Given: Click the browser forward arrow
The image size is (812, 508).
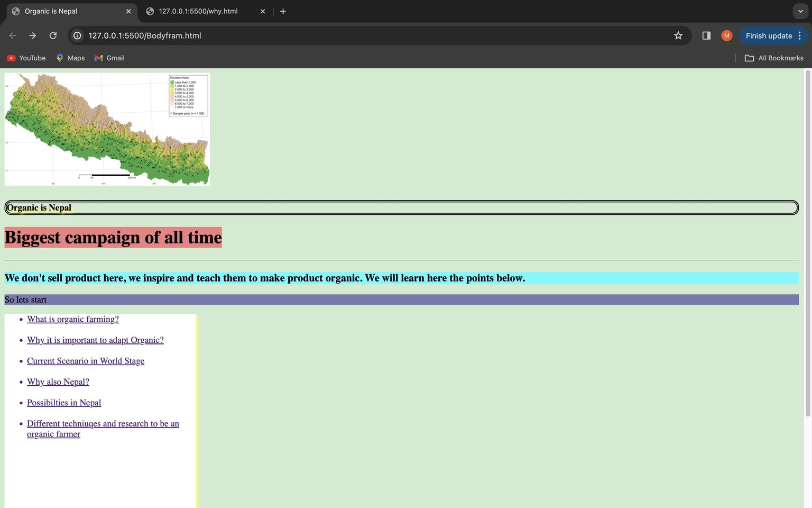Looking at the screenshot, I should (33, 35).
